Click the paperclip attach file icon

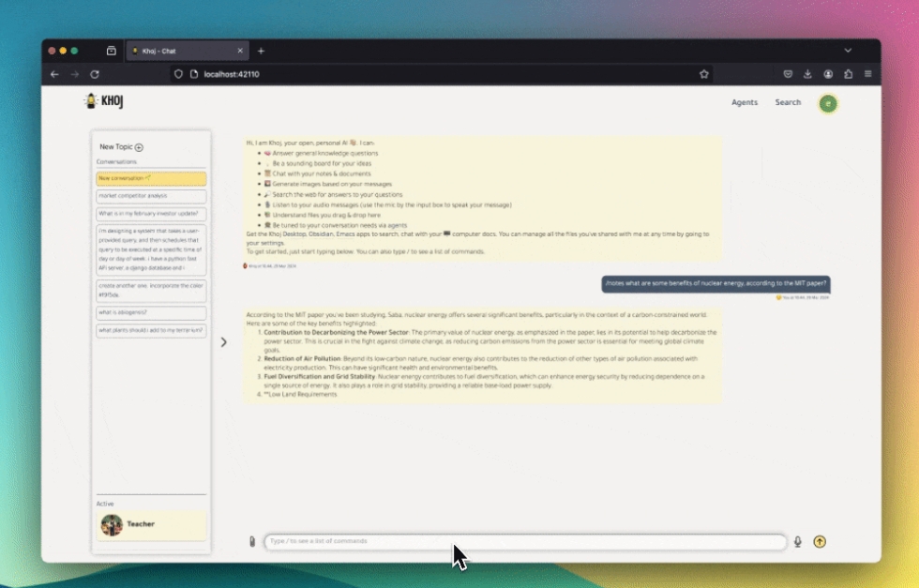(252, 541)
